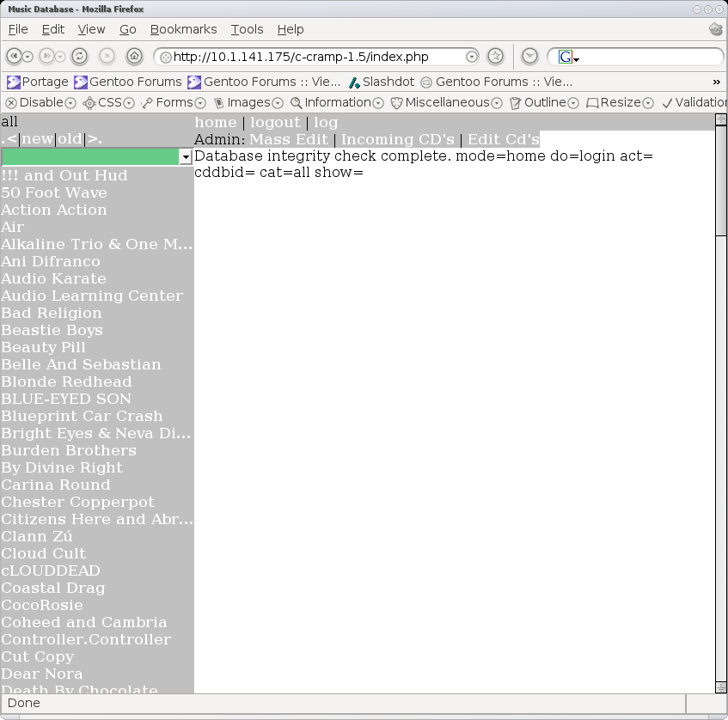Open the Tools menu
728x720 pixels.
pyautogui.click(x=247, y=29)
